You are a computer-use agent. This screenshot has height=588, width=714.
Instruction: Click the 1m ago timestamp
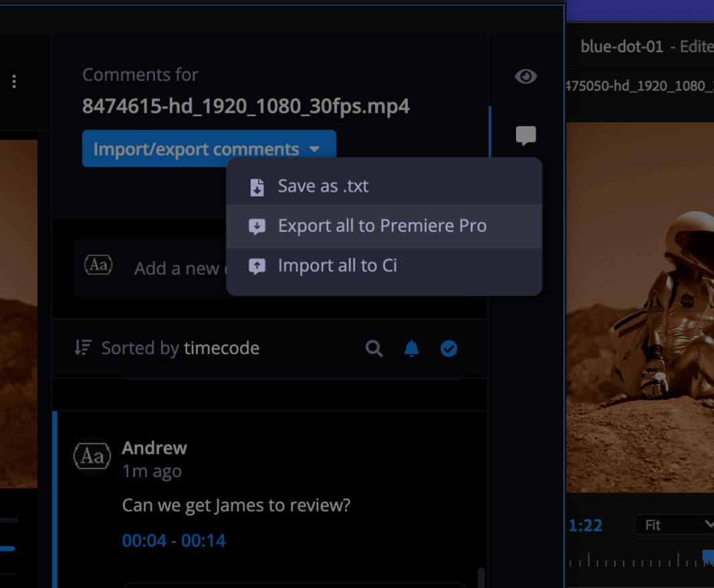pos(152,472)
